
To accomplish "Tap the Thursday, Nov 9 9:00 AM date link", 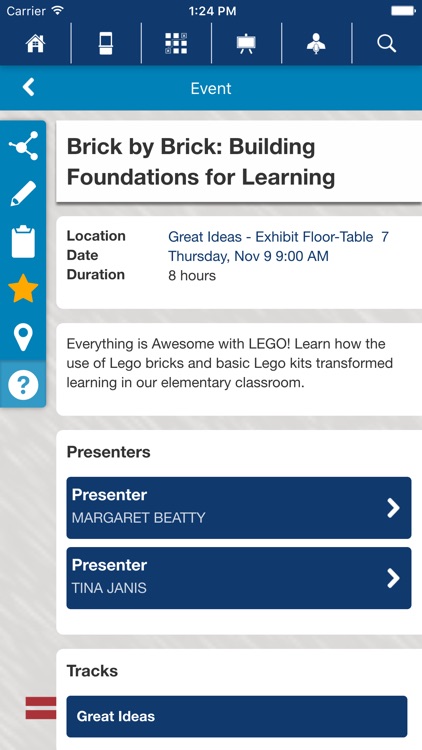I will click(x=248, y=256).
